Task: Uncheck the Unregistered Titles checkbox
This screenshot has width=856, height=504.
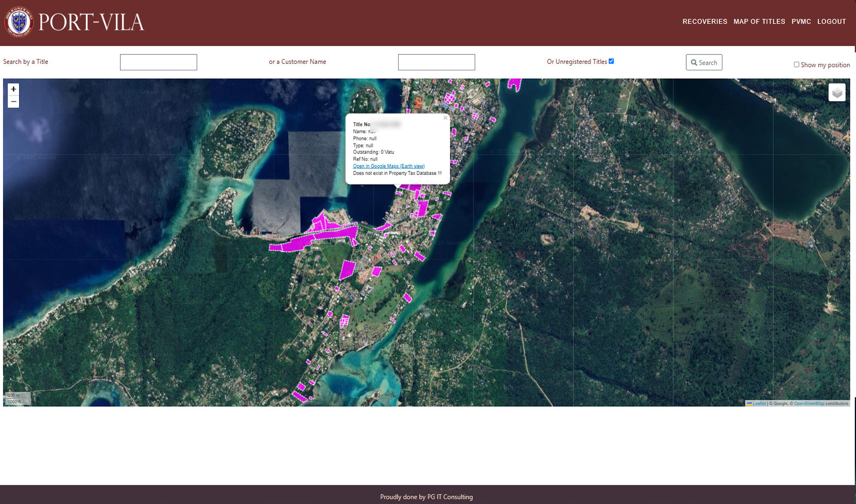Action: coord(611,61)
